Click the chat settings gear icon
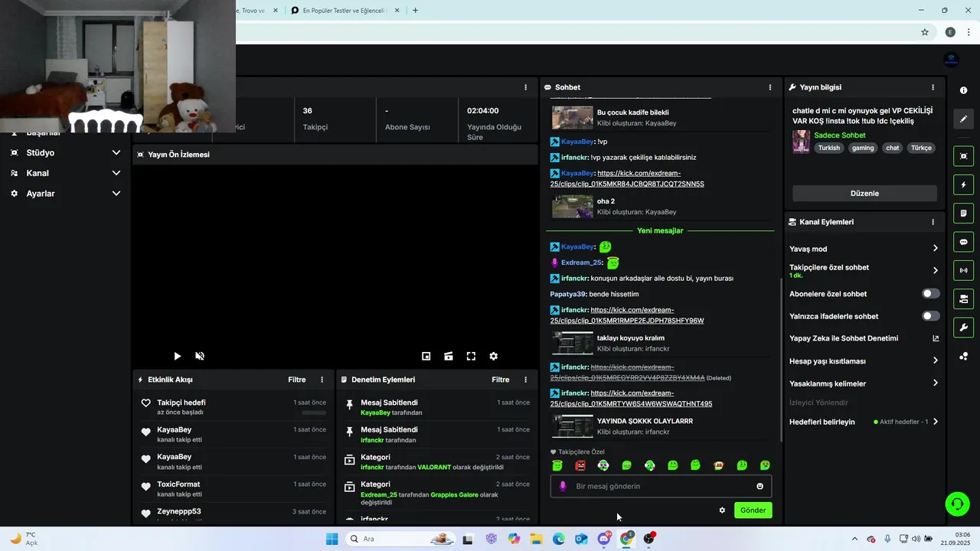This screenshot has width=980, height=551. pos(722,510)
